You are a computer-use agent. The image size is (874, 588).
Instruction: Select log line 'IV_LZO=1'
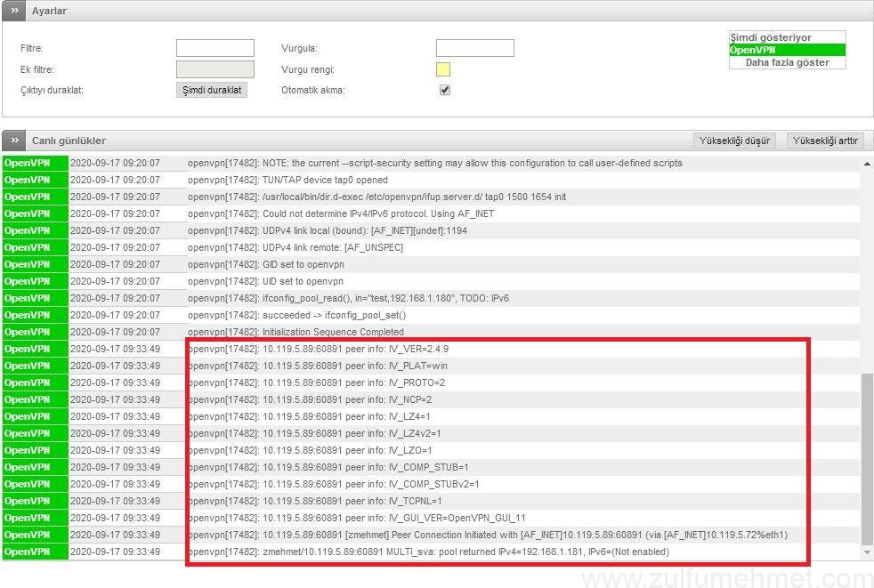coord(430,450)
